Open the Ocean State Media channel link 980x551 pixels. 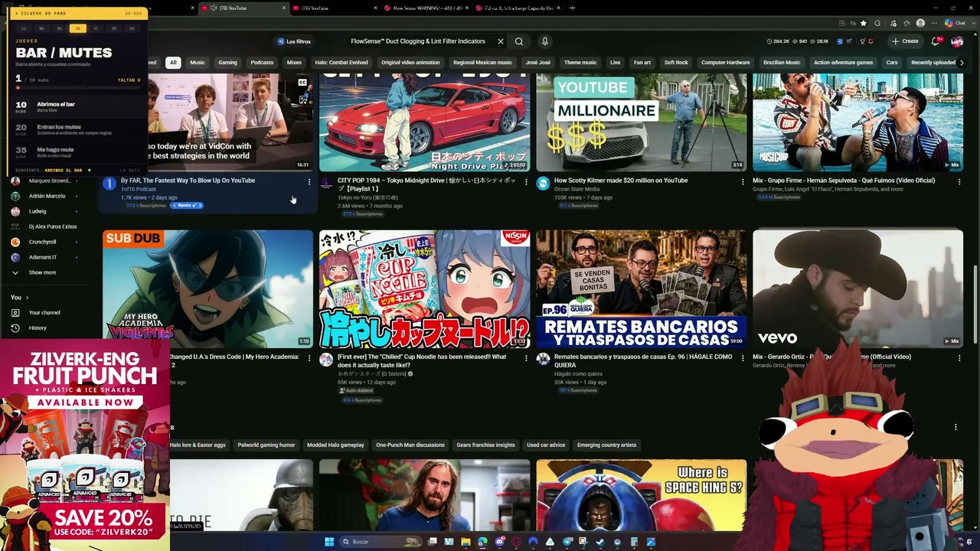[577, 189]
